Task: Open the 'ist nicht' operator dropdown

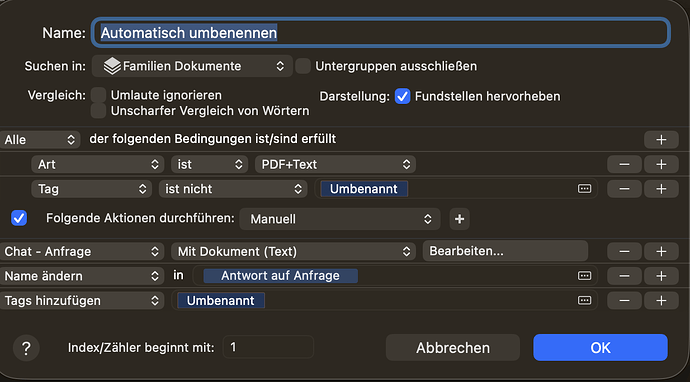Action: coord(233,189)
